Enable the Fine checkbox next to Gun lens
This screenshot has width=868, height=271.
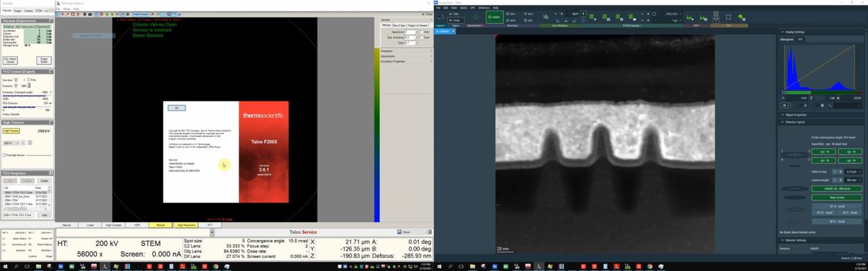pos(28,80)
